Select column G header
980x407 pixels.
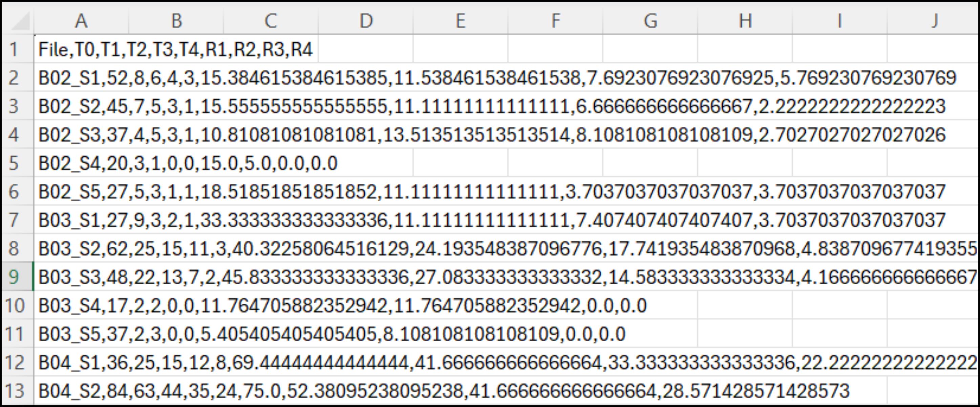650,21
